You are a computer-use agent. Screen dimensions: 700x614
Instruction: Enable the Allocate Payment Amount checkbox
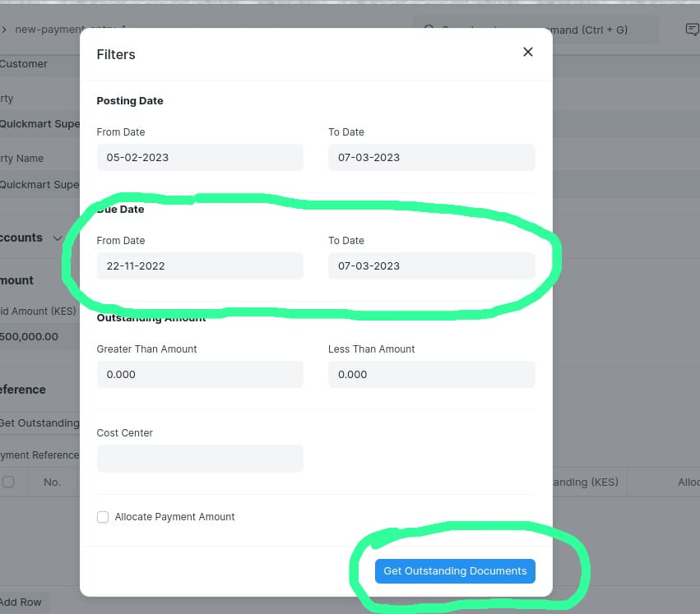point(102,516)
